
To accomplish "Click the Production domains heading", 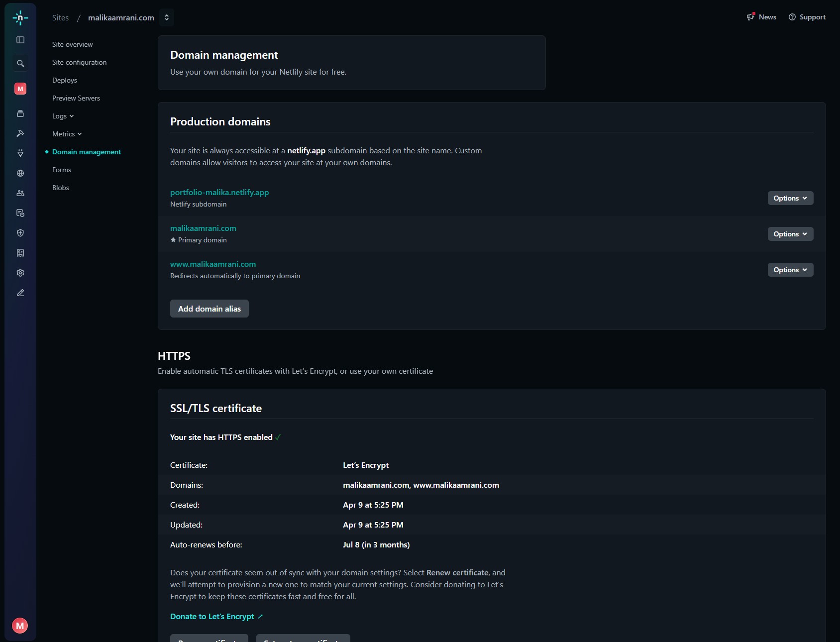I will point(220,121).
